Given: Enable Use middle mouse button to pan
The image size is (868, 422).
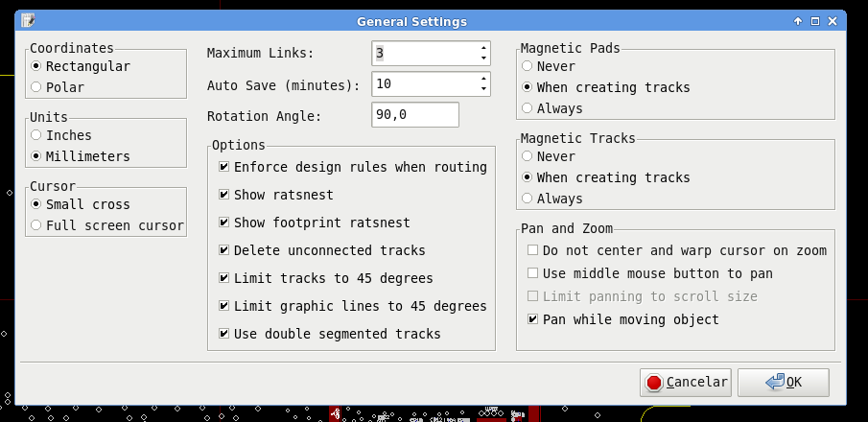Looking at the screenshot, I should (x=532, y=273).
